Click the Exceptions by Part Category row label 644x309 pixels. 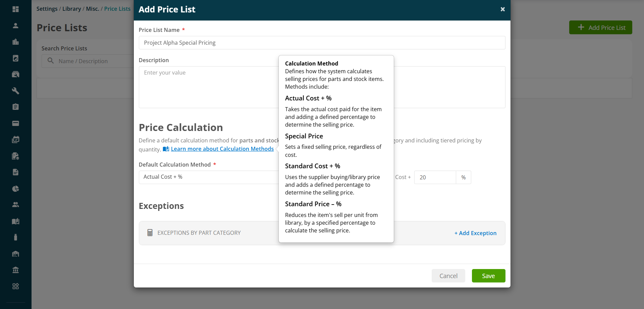point(199,233)
